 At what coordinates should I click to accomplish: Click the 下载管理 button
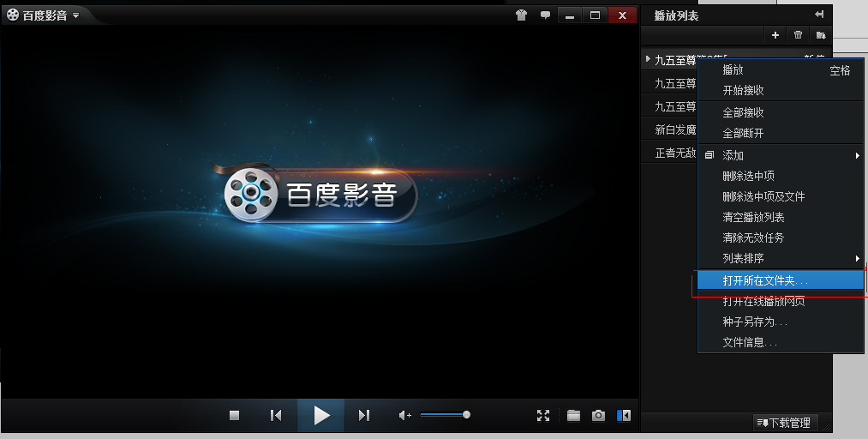pyautogui.click(x=784, y=423)
